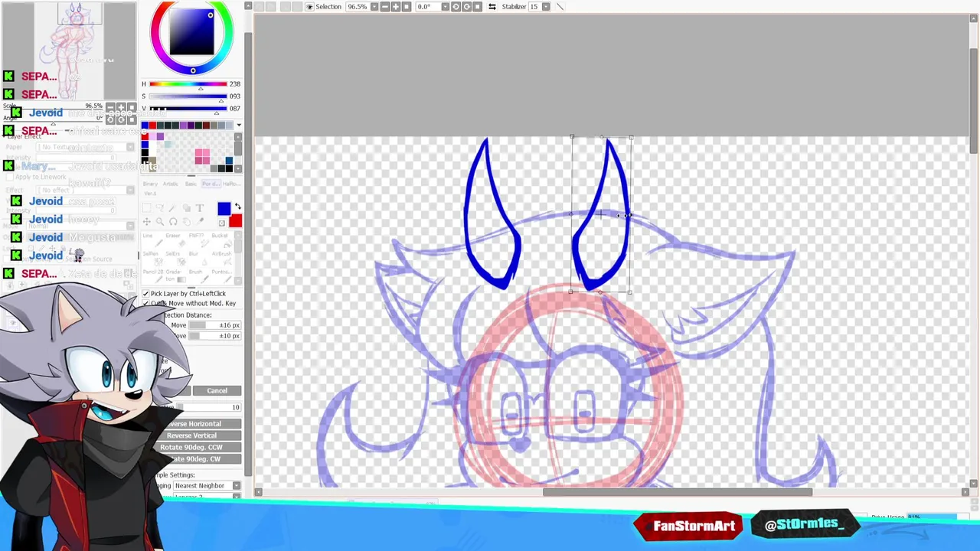
Task: Rotate the view clockwise
Action: [x=466, y=6]
